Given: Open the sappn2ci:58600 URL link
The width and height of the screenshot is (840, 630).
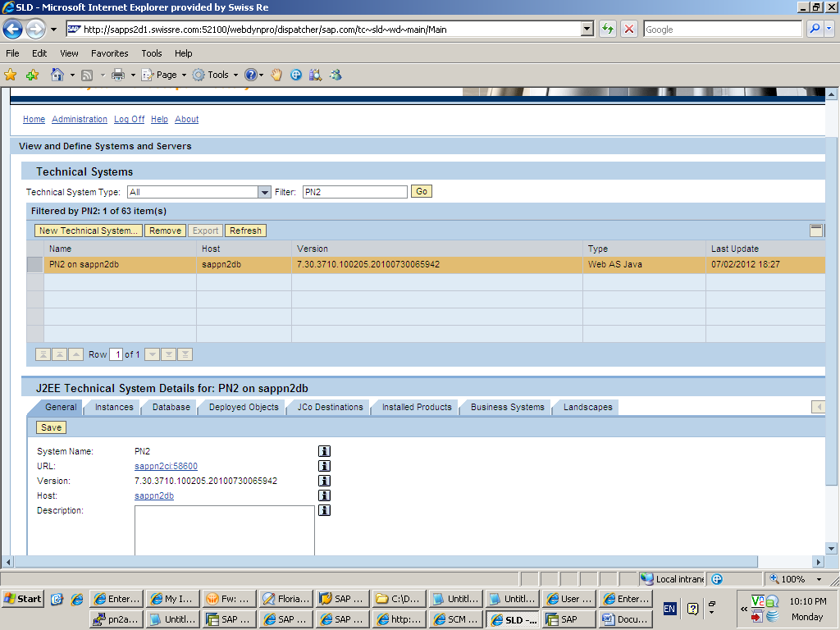Looking at the screenshot, I should click(x=166, y=466).
